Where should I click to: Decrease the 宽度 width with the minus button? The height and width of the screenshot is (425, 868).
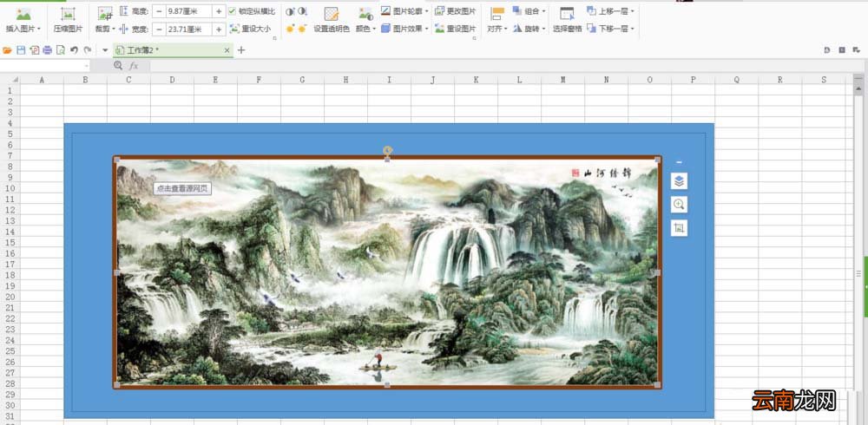158,29
